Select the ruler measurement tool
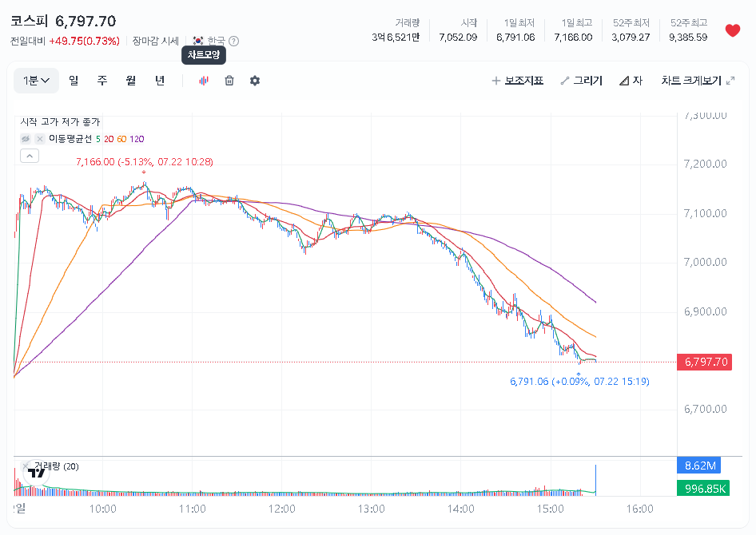The width and height of the screenshot is (756, 535). click(x=631, y=81)
